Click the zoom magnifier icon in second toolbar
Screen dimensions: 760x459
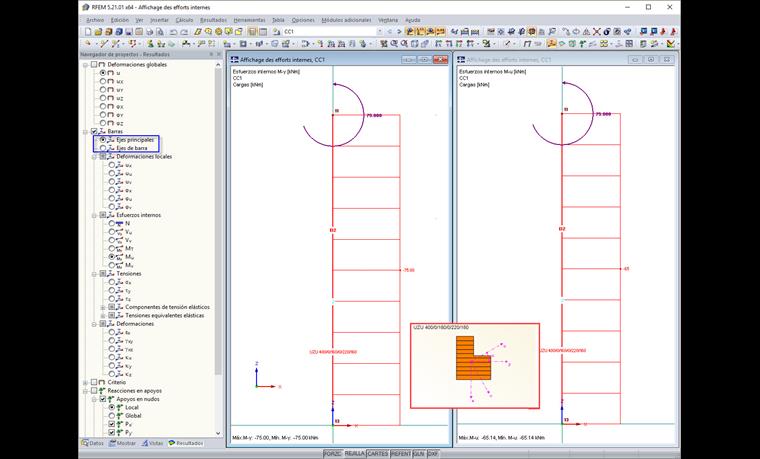point(394,44)
